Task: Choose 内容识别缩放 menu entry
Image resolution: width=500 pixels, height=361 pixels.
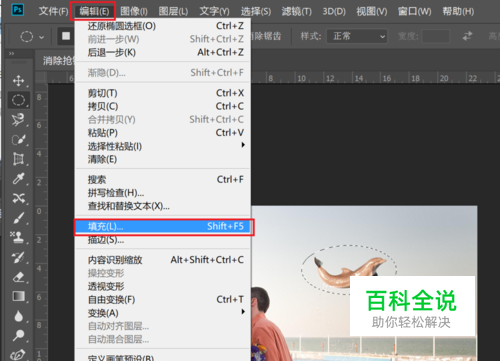Action: 163,260
